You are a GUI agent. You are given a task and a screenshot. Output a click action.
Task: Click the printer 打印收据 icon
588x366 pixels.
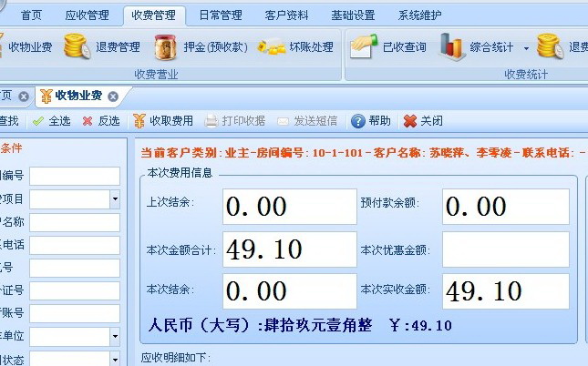(211, 121)
